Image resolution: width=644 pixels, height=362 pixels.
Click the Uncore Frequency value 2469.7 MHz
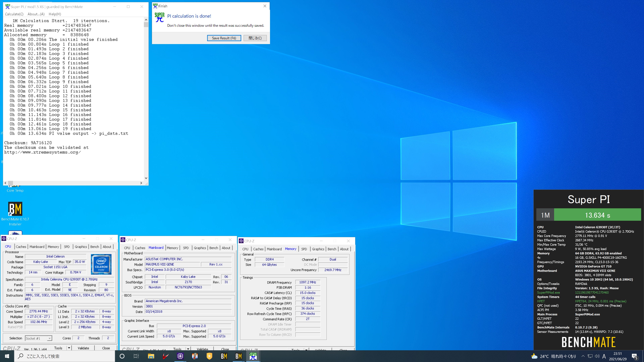point(333,270)
